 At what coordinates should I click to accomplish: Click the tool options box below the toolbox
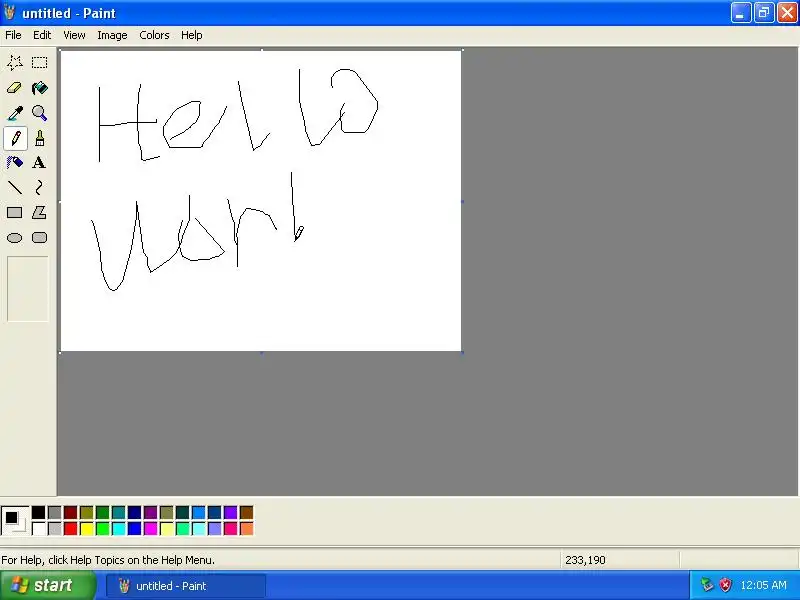[28, 289]
